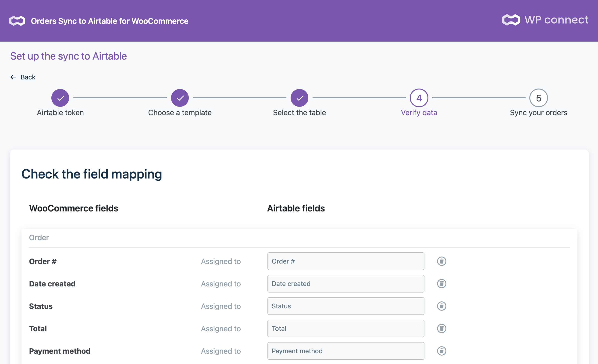Screen dimensions: 598x364
Task: Open the Total Airtable field select
Action: (x=345, y=328)
